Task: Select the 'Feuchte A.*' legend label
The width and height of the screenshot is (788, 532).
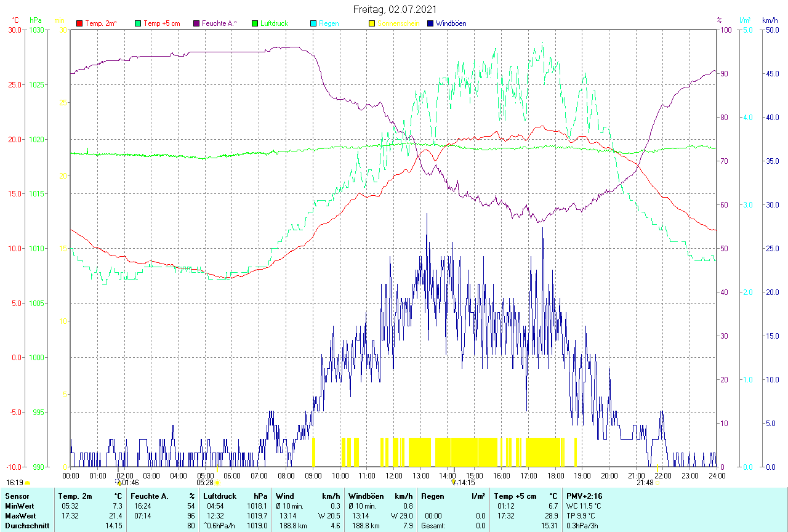Action: (x=219, y=23)
